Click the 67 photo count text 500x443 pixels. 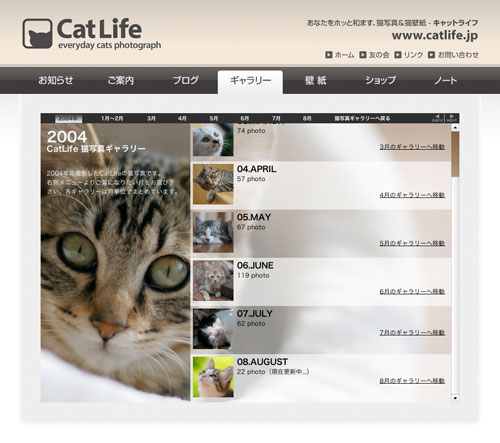tap(251, 227)
